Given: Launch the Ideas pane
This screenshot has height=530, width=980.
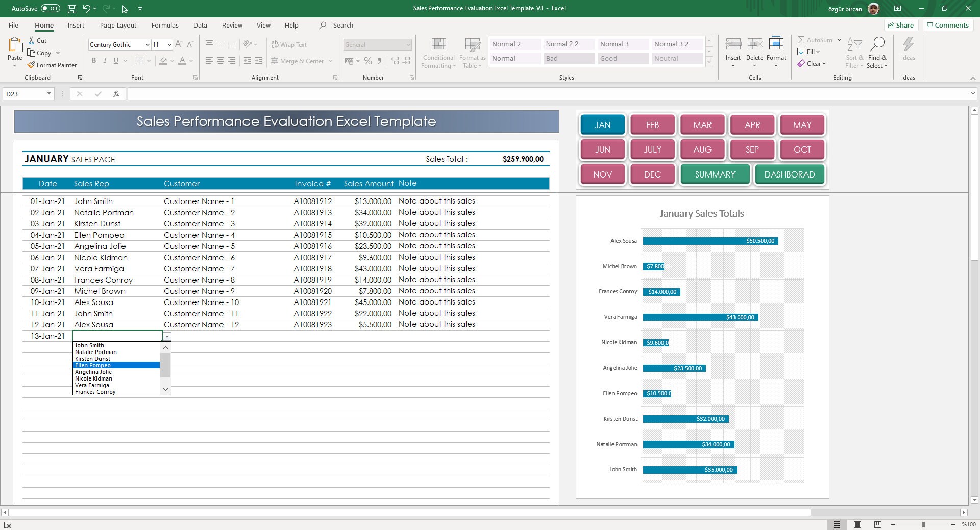Looking at the screenshot, I should click(908, 51).
